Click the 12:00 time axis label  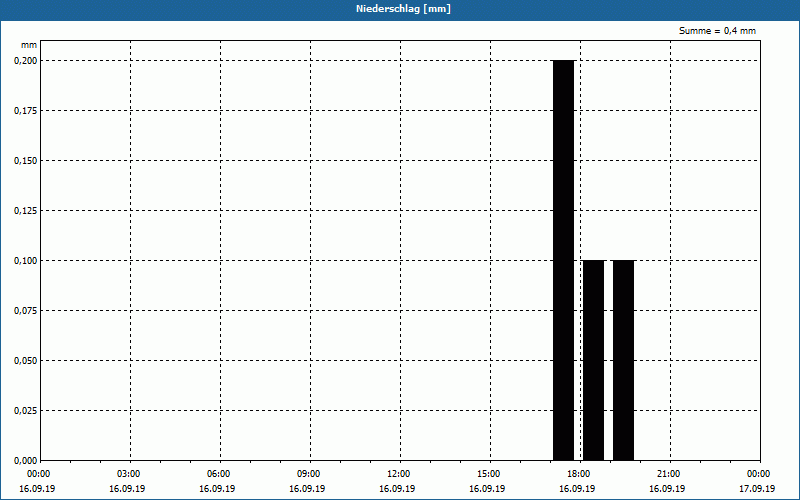tap(398, 474)
